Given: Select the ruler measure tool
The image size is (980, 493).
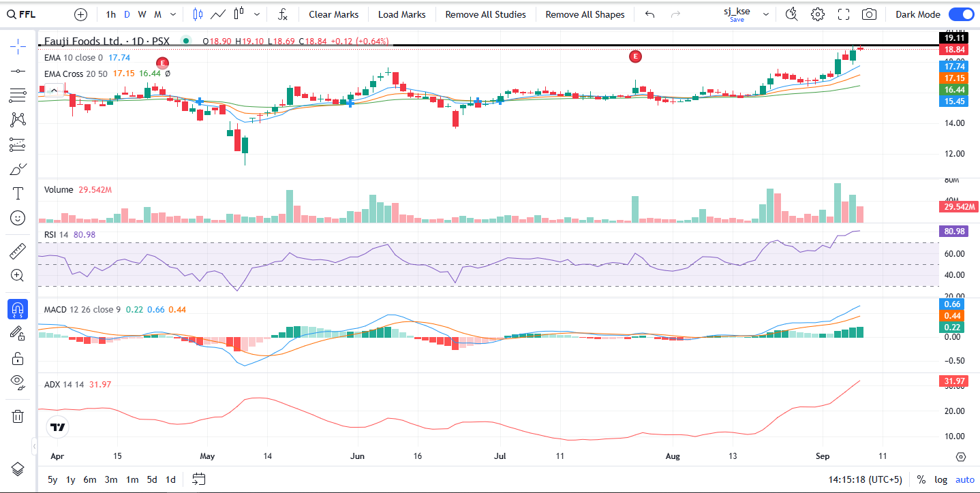Looking at the screenshot, I should click(x=18, y=251).
